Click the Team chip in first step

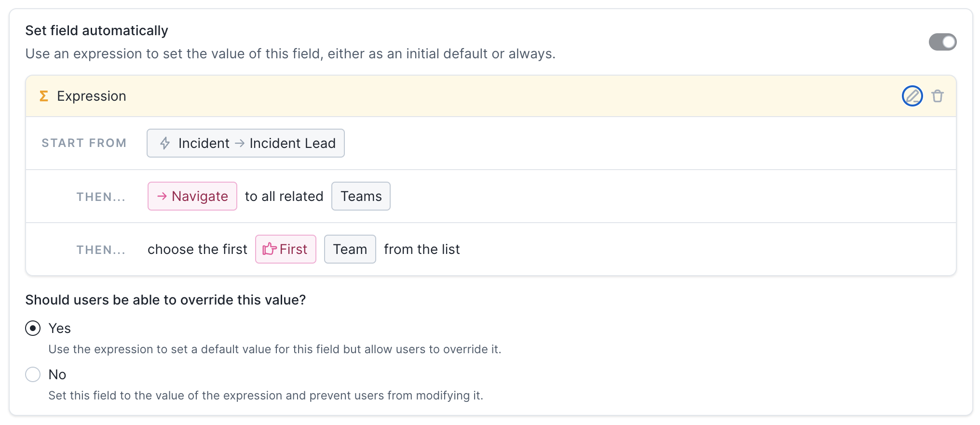[x=350, y=249]
